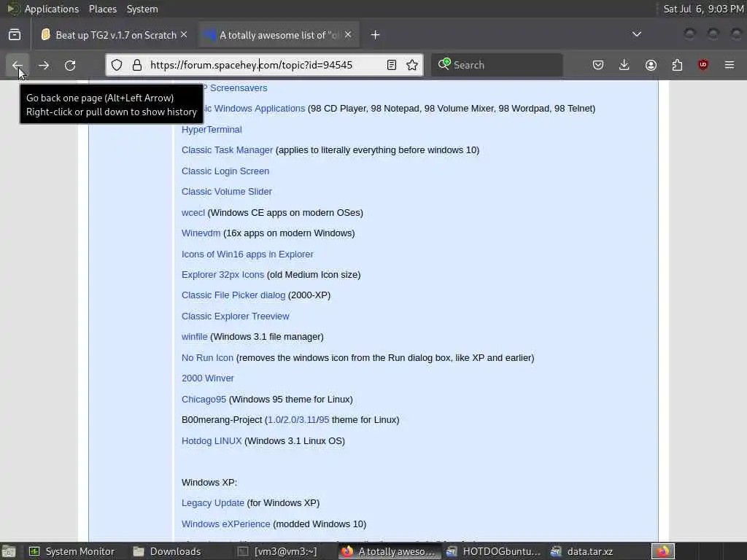Open the winfile link
747x560 pixels.
[194, 337]
